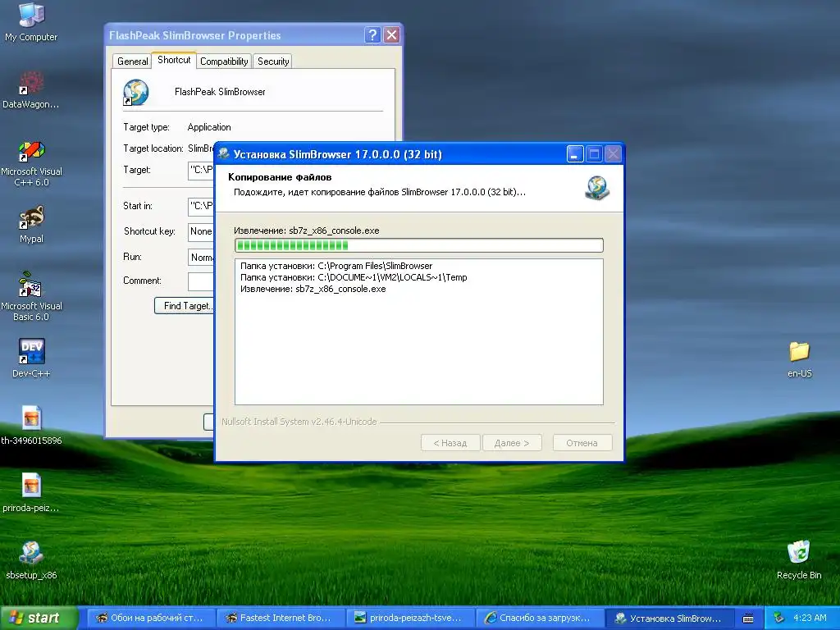
Task: Click Find Target button in Properties
Action: coord(185,306)
